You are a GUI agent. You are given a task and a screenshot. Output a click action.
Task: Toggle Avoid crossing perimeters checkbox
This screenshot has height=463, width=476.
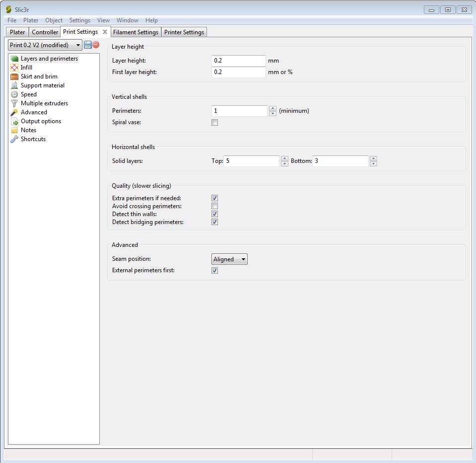214,206
